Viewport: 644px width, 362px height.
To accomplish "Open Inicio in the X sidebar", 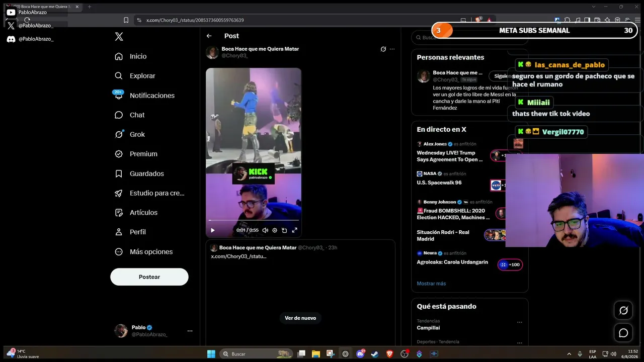I will [x=131, y=56].
